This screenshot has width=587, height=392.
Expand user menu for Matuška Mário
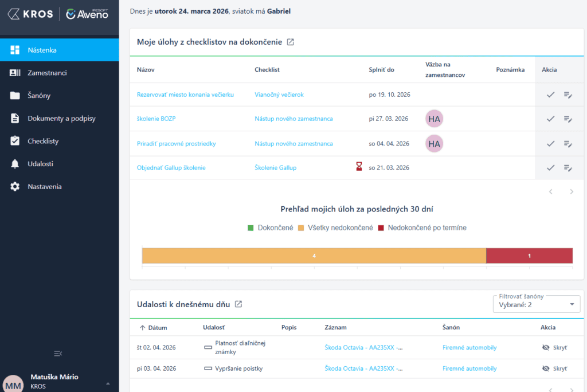click(107, 382)
